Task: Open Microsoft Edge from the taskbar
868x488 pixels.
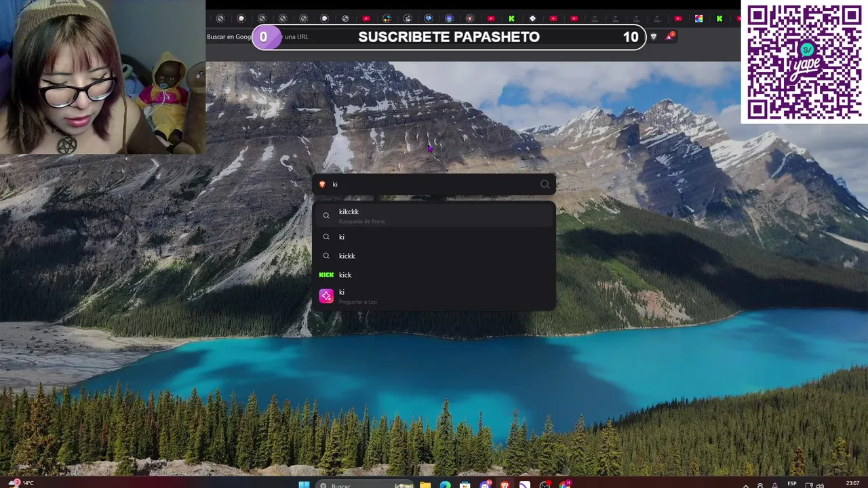Action: click(445, 484)
